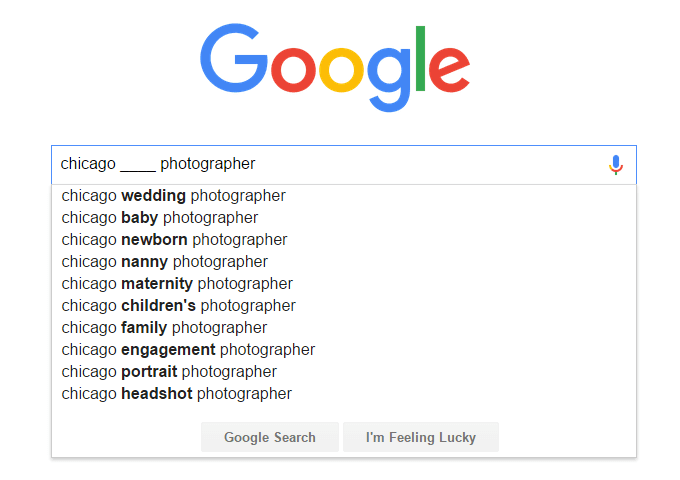Choose 'chicago baby photographer' suggestion

coord(159,218)
